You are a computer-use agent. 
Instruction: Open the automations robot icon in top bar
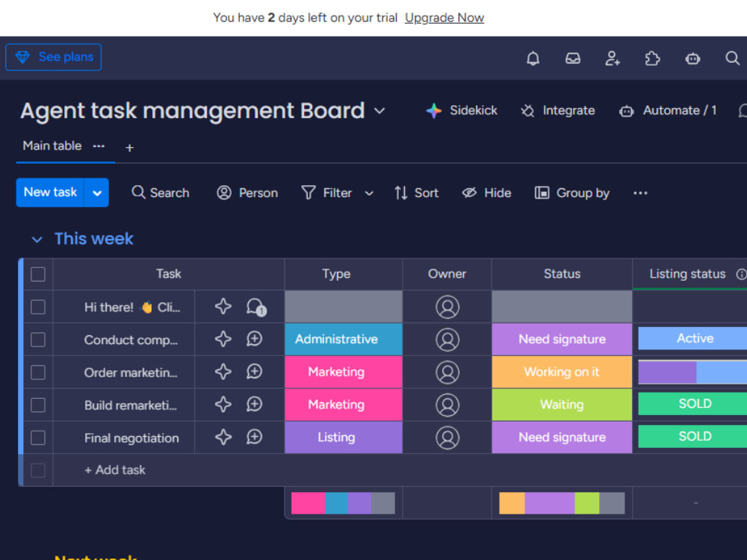coord(692,58)
